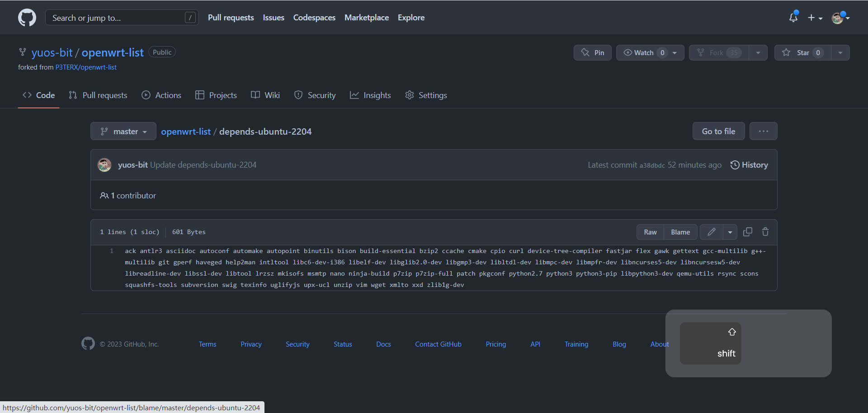868x413 pixels.
Task: Open GitHub homepage via Octocat logo
Action: pyautogui.click(x=27, y=18)
